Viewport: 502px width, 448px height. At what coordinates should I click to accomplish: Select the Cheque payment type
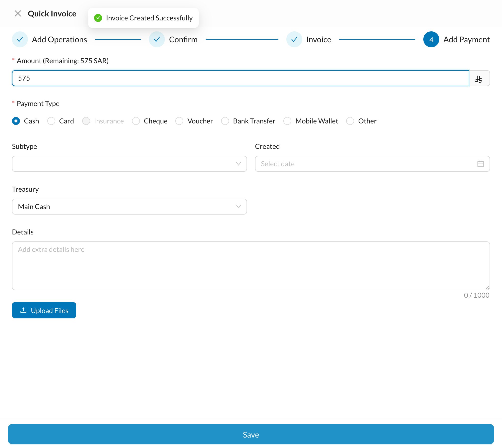(136, 121)
